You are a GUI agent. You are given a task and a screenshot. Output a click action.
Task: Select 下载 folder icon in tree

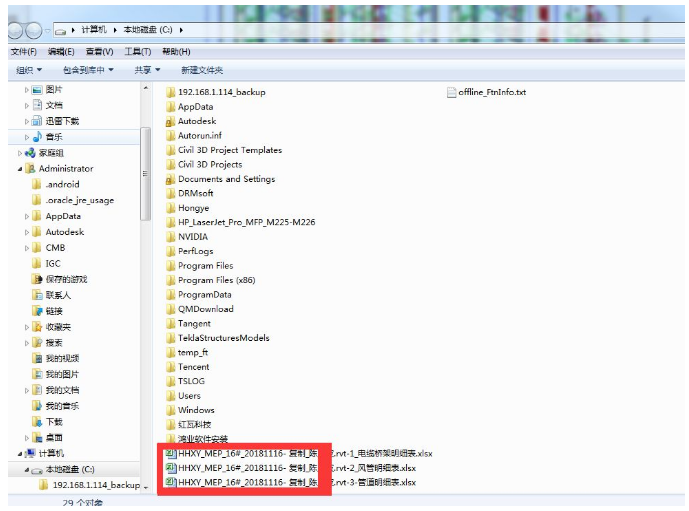(x=37, y=422)
